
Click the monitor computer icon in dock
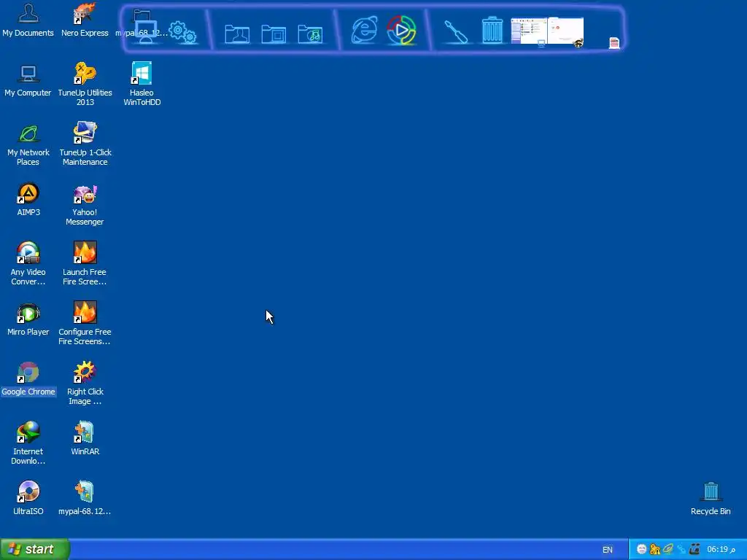[x=146, y=32]
